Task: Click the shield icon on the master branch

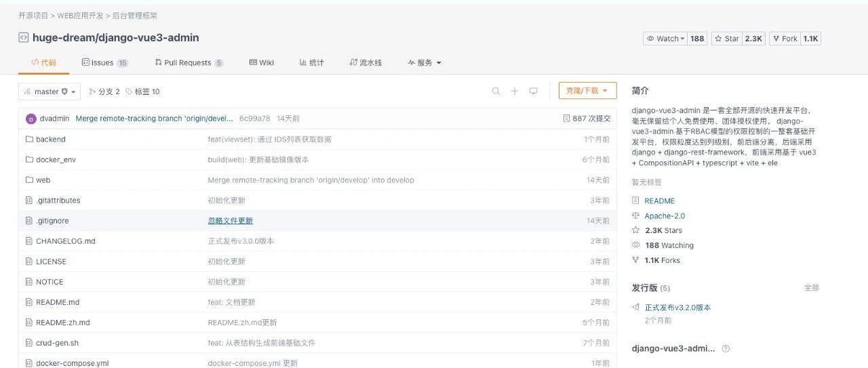Action: click(x=64, y=91)
